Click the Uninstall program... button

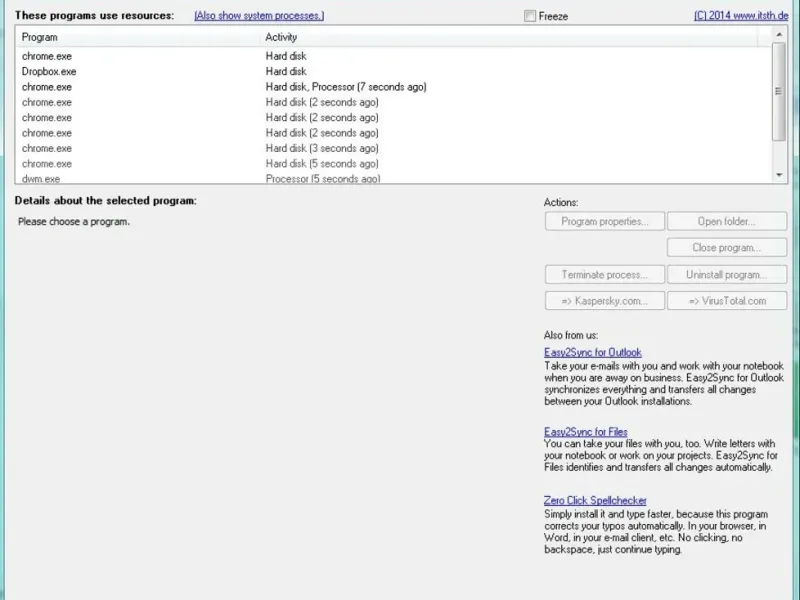coord(727,274)
